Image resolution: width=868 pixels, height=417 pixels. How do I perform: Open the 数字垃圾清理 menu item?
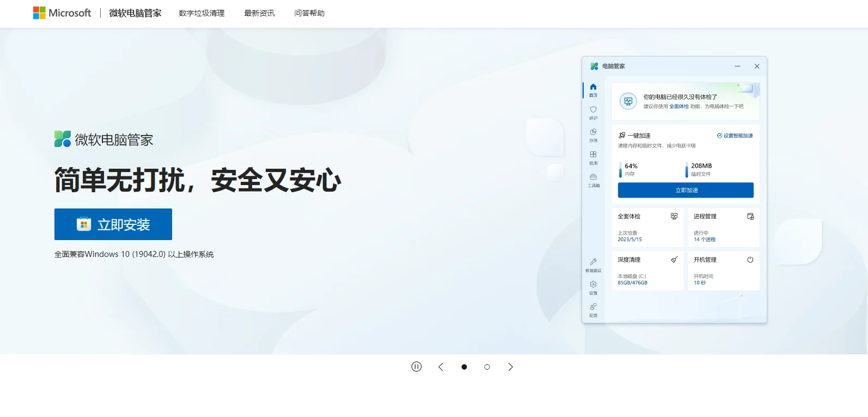point(201,13)
